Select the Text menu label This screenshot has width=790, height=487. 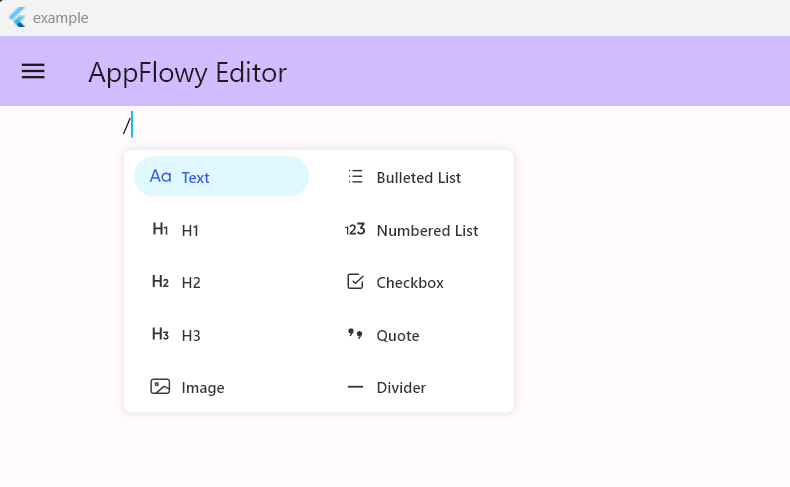(195, 178)
